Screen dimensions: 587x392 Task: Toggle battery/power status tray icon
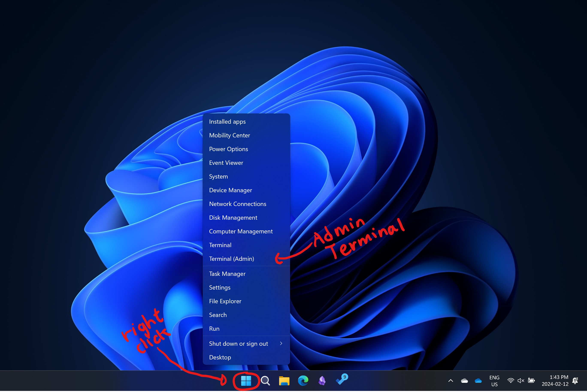(x=531, y=380)
